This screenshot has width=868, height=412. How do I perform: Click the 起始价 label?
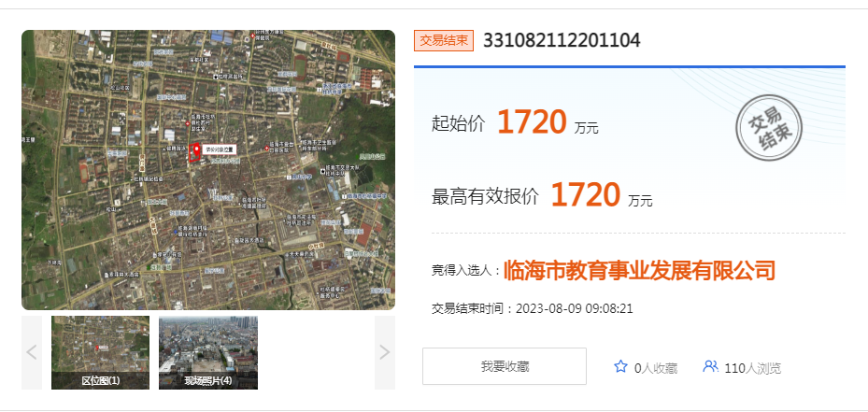click(x=459, y=123)
